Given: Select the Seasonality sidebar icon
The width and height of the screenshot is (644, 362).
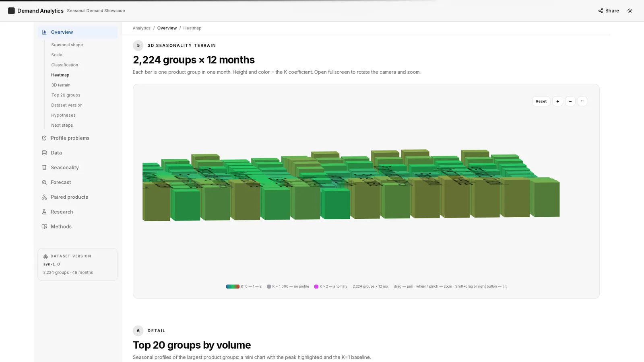Looking at the screenshot, I should pos(44,168).
